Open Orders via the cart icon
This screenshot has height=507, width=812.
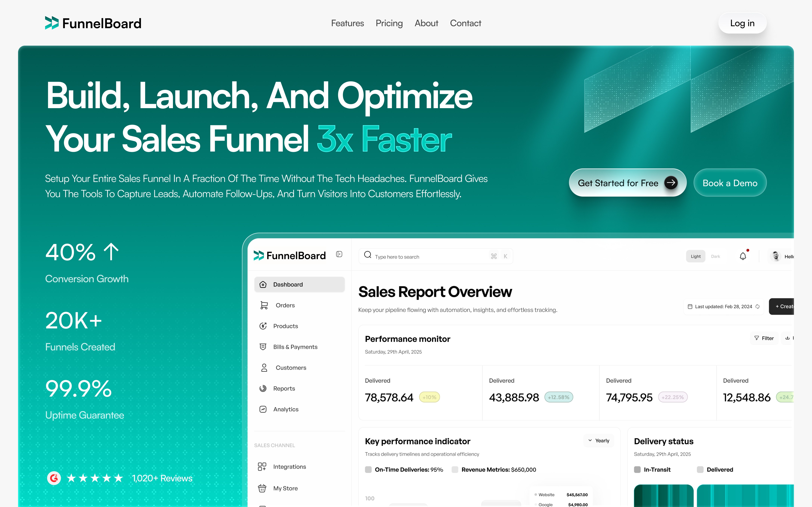point(264,305)
